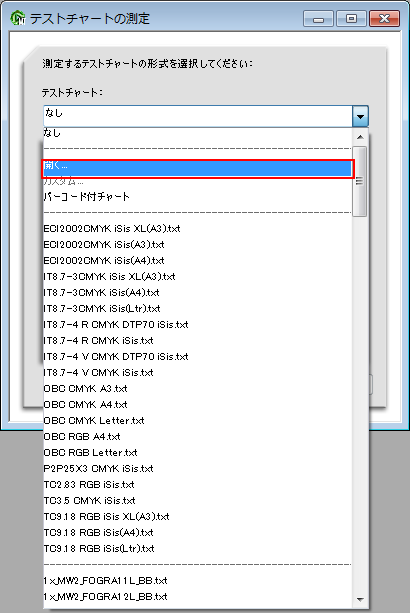Click the dropdown list scrollbar thumb
Image resolution: width=410 pixels, height=613 pixels.
point(360,181)
